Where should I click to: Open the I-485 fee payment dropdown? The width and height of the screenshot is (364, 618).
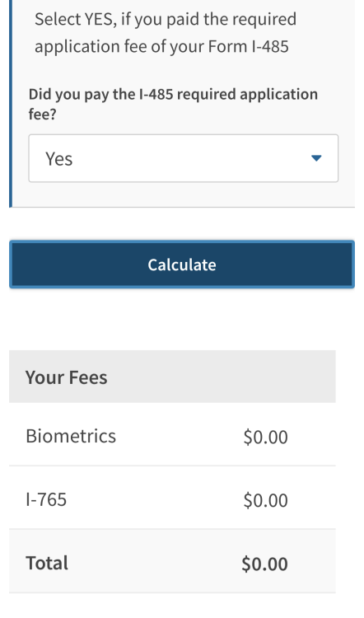pos(183,158)
